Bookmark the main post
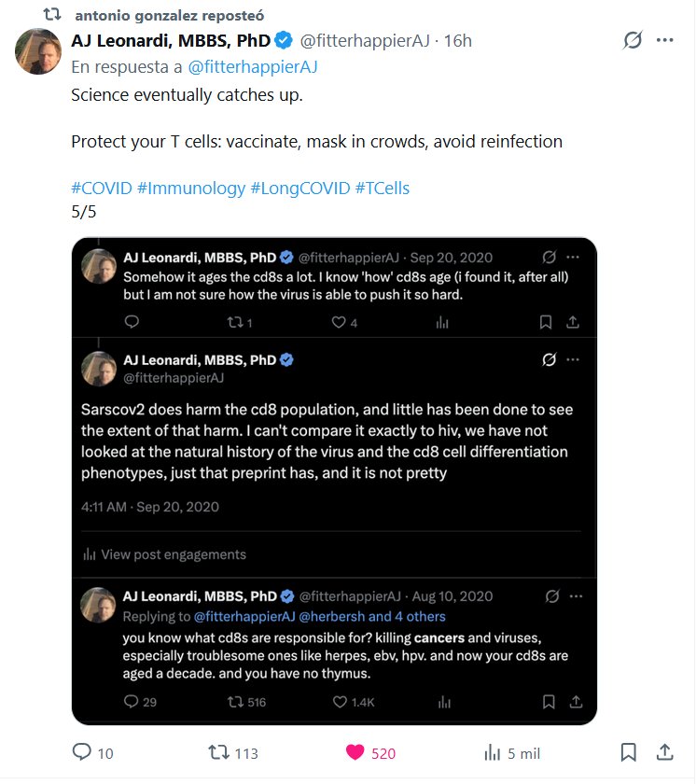Image resolution: width=696 pixels, height=784 pixels. pyautogui.click(x=629, y=752)
